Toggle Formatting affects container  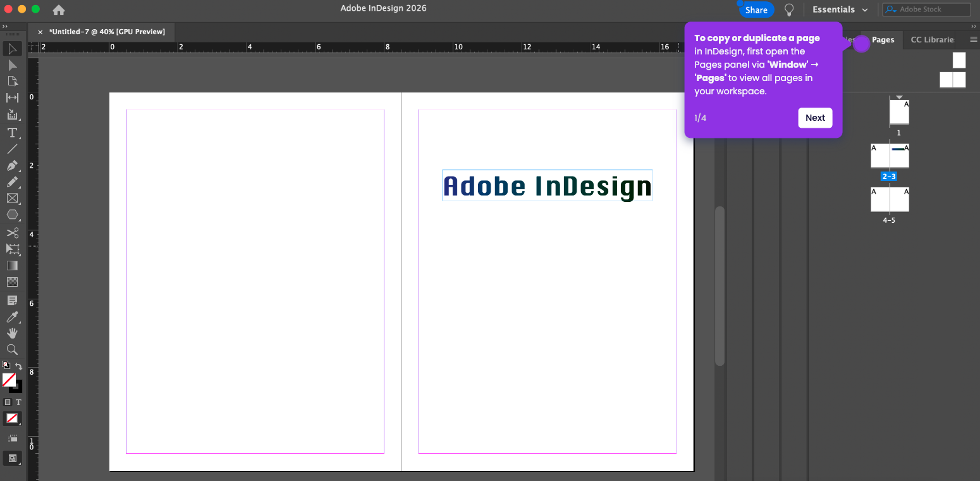pos(8,402)
